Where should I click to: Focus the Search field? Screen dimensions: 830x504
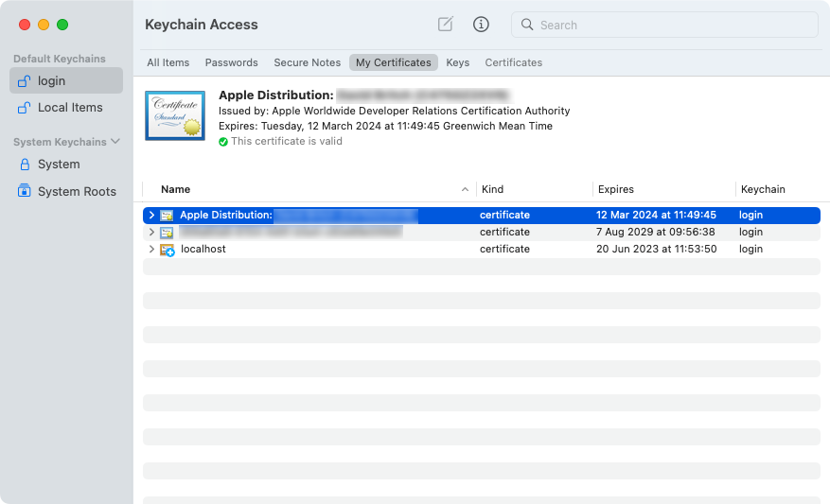[x=664, y=25]
